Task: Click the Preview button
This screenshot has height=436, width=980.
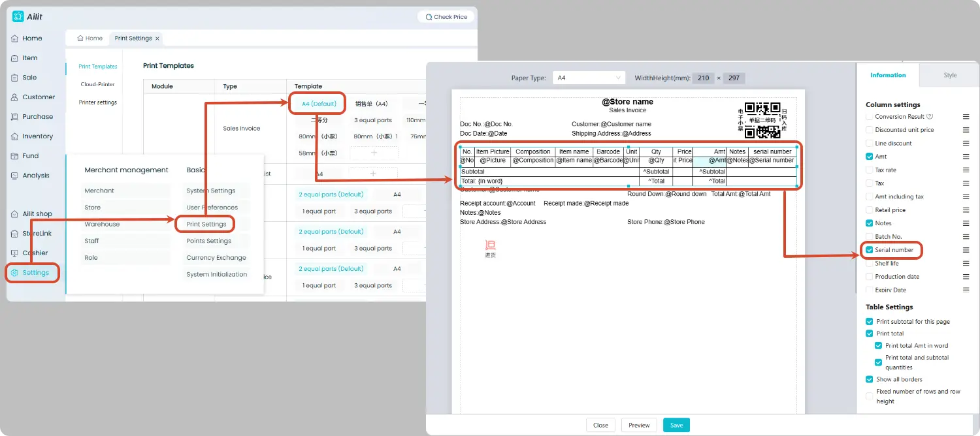Action: click(x=639, y=426)
